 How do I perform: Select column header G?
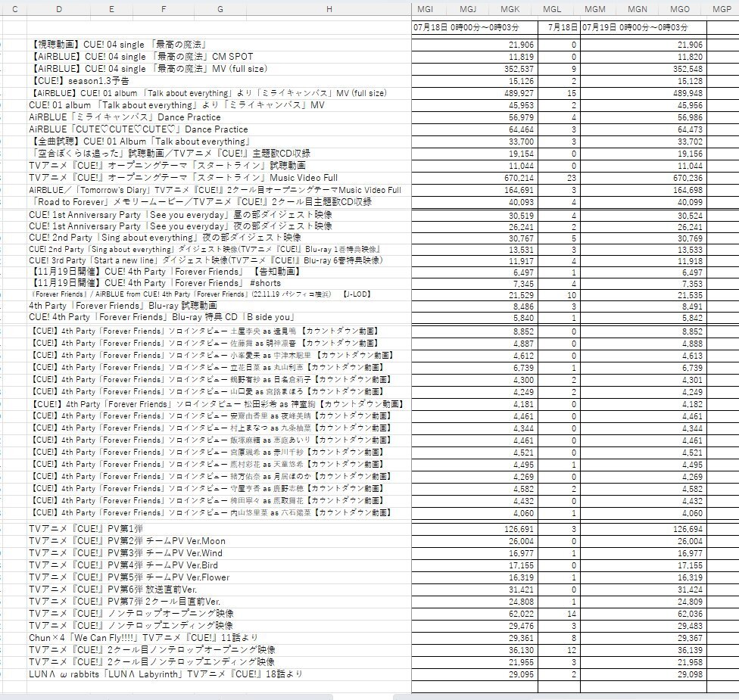[x=220, y=9]
